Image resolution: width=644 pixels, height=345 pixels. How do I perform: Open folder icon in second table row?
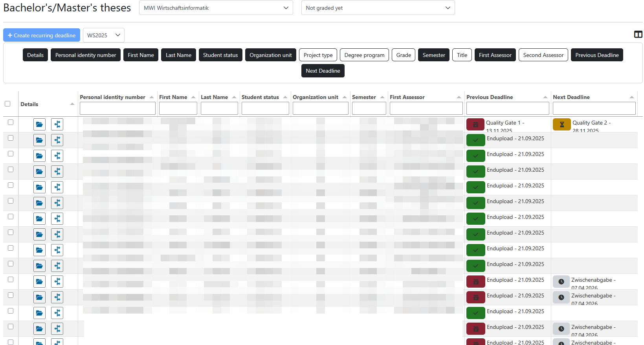point(39,140)
